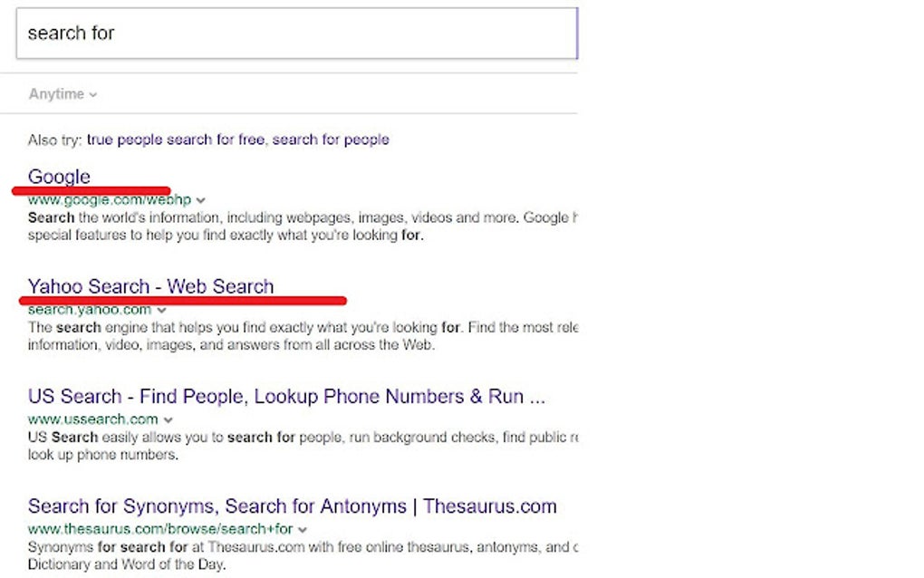Screen dimensions: 924x578
Task: Click the www.google.com/webhp URL text
Action: (x=109, y=199)
